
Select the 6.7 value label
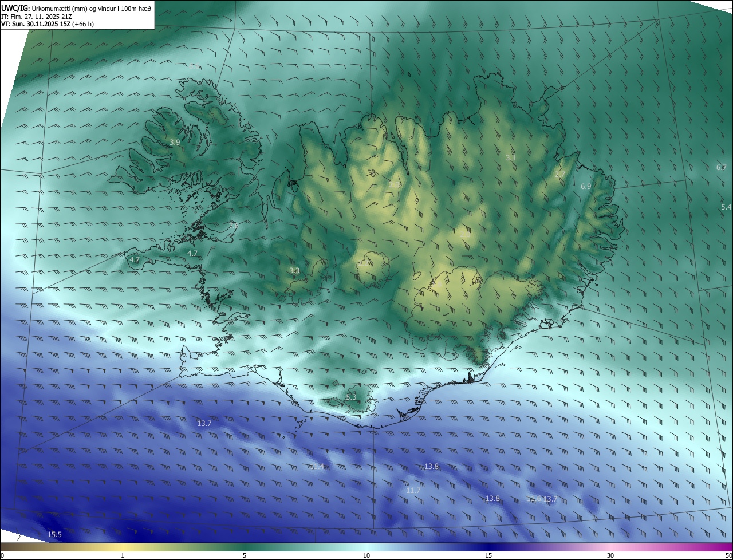[722, 168]
